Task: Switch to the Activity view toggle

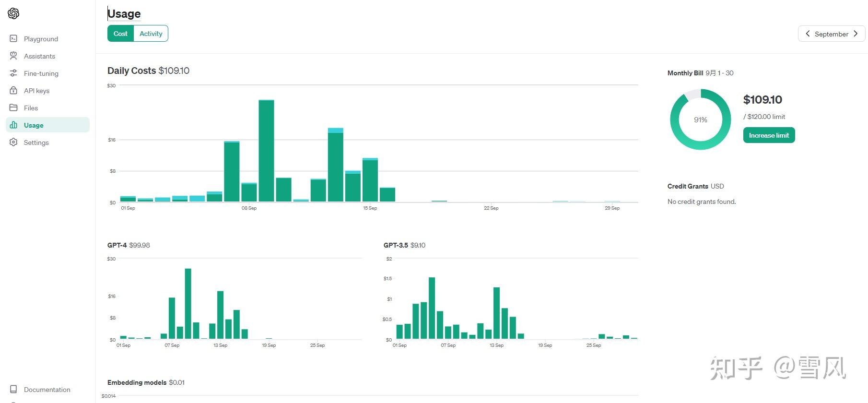Action: click(151, 34)
